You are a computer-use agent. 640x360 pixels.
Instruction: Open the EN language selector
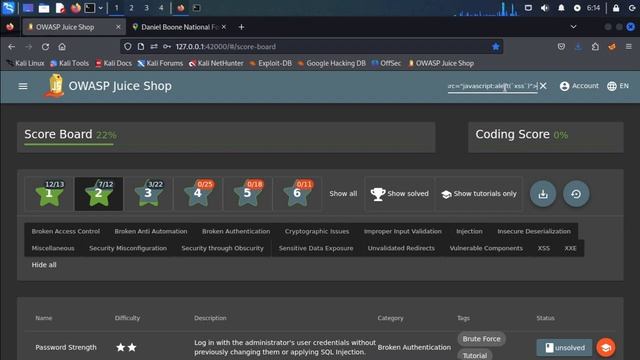pyautogui.click(x=618, y=86)
